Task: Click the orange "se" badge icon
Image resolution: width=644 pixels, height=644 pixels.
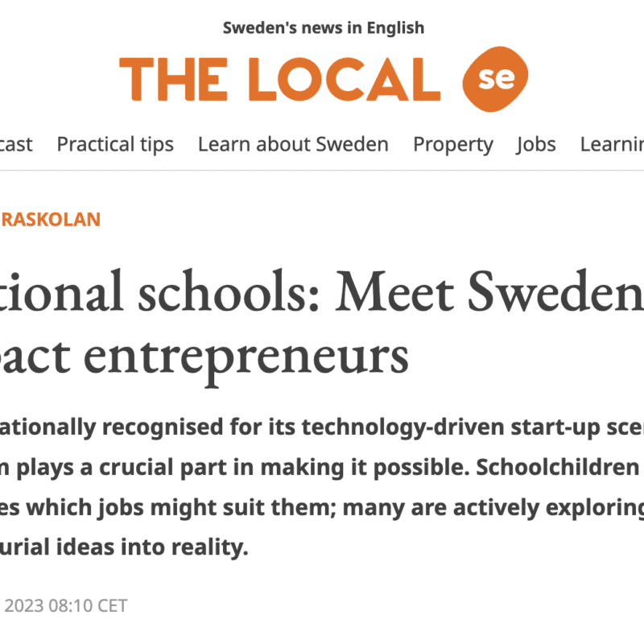Action: tap(495, 80)
